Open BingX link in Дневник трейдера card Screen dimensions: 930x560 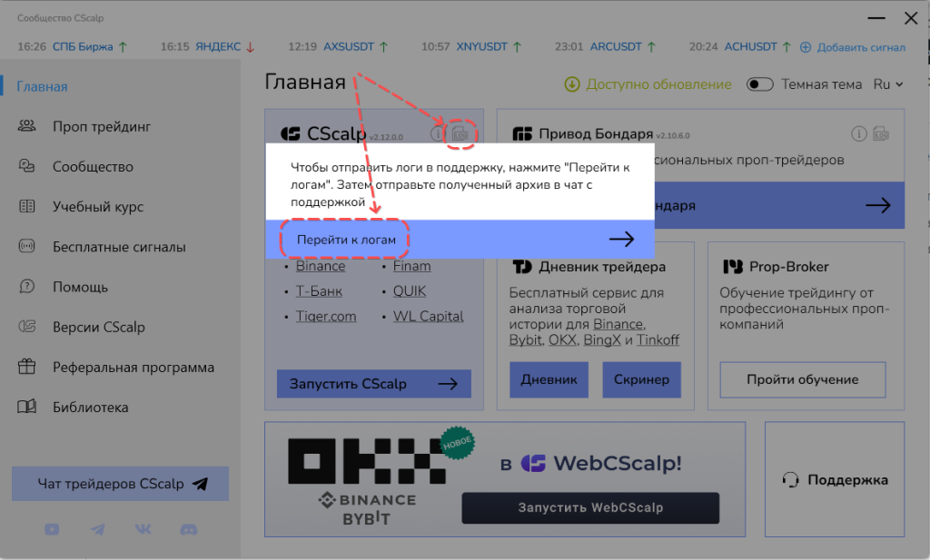[x=602, y=340]
